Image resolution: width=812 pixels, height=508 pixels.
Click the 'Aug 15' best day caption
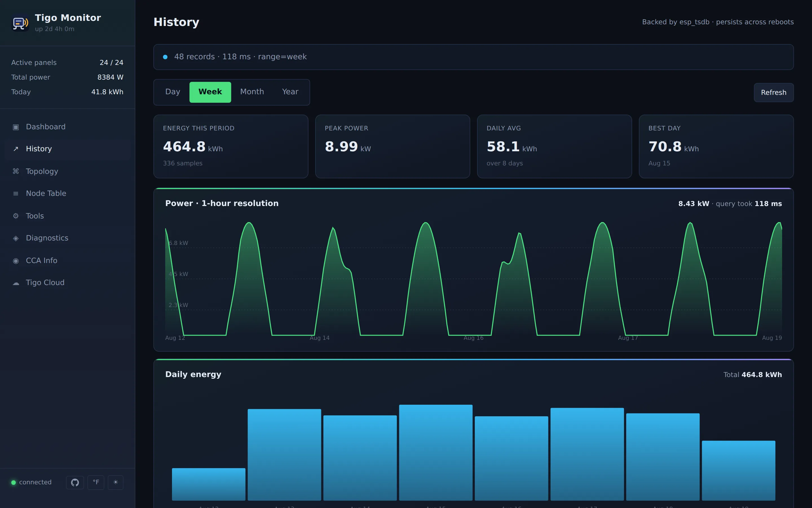click(659, 163)
